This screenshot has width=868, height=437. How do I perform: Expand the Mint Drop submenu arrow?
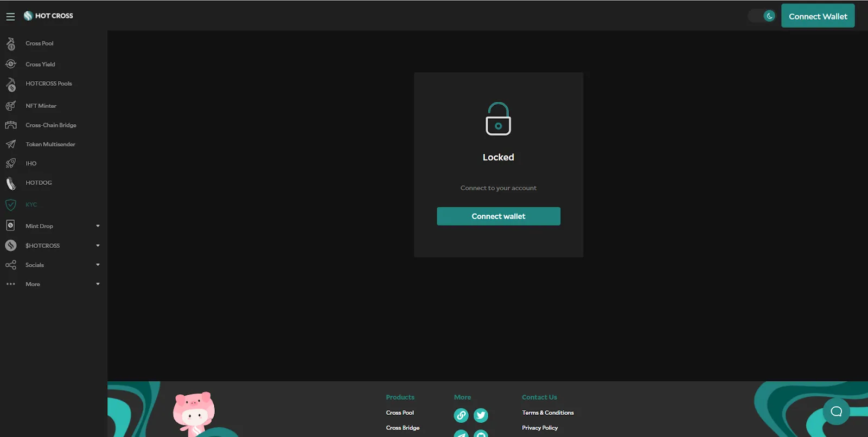98,226
